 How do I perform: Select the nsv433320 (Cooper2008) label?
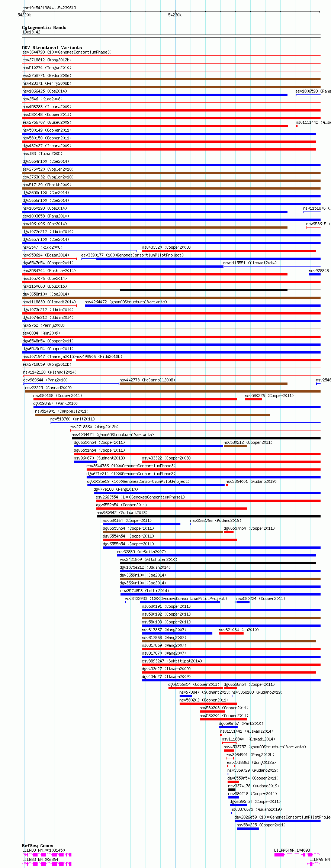click(166, 247)
